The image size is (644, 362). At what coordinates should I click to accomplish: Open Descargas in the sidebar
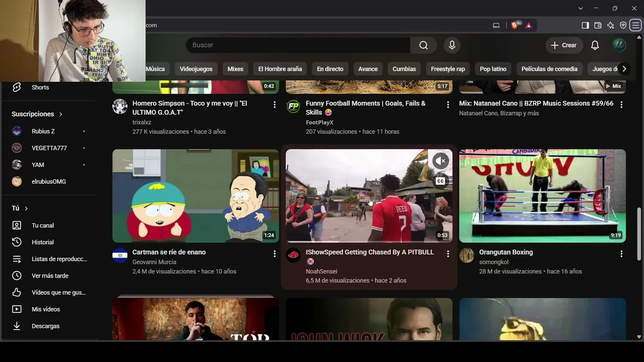(x=49, y=326)
